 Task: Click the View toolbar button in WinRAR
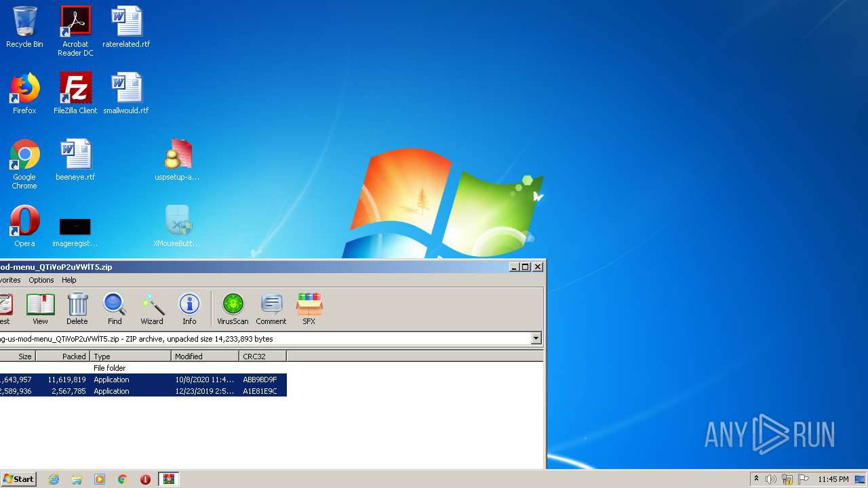(40, 309)
